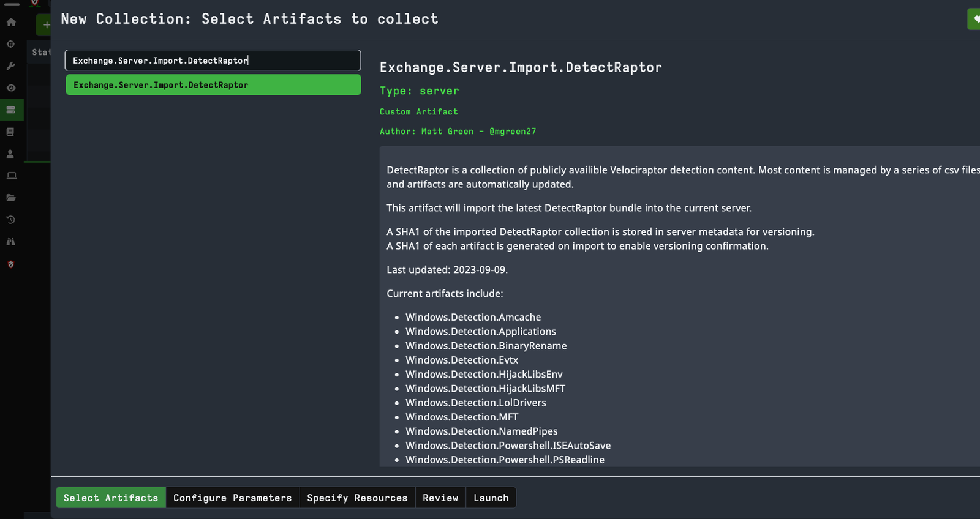
Task: Select Exchange.Server.Import.DetectRaptor in results list
Action: tap(213, 85)
